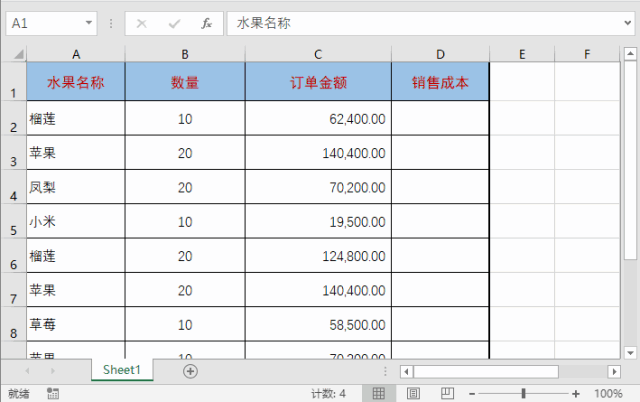
Task: Click the vertical scrollbar down arrow
Action: [x=630, y=353]
